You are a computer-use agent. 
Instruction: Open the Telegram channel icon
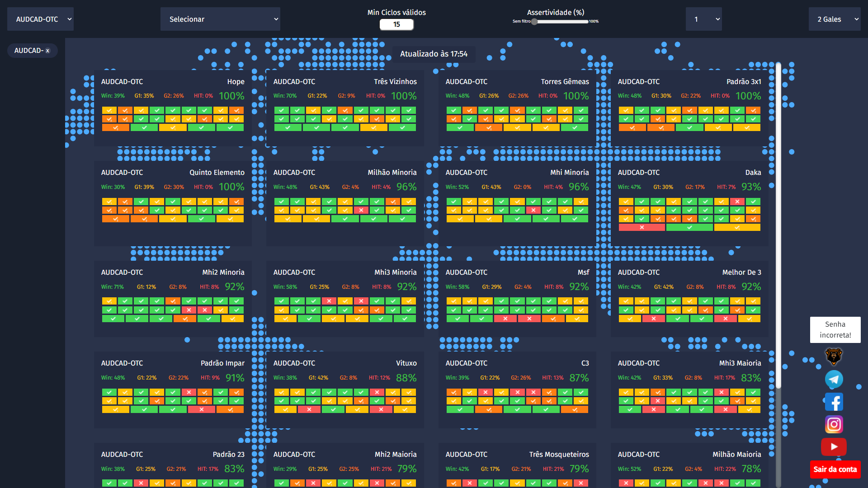834,379
